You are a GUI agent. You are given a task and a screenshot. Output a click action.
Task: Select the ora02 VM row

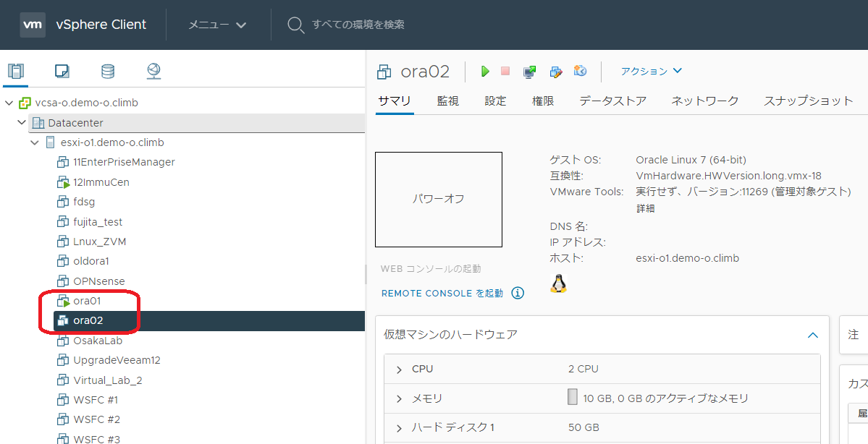point(209,320)
